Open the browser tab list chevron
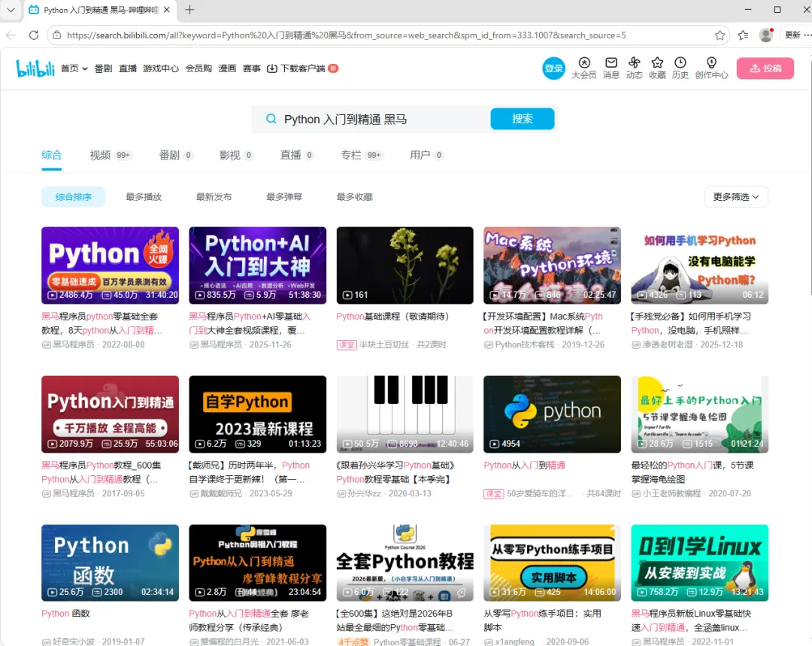This screenshot has height=646, width=812. pos(11,10)
